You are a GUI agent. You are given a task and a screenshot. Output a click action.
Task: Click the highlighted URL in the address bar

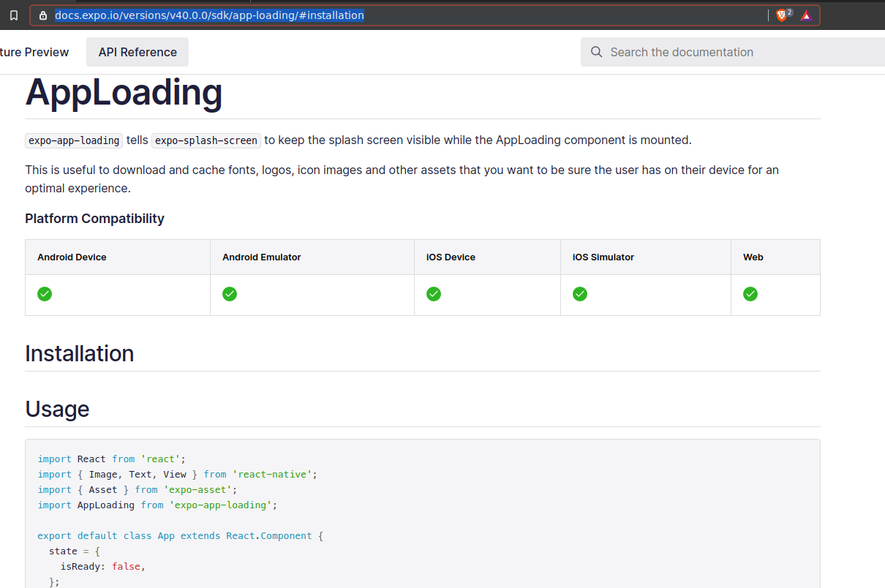210,15
